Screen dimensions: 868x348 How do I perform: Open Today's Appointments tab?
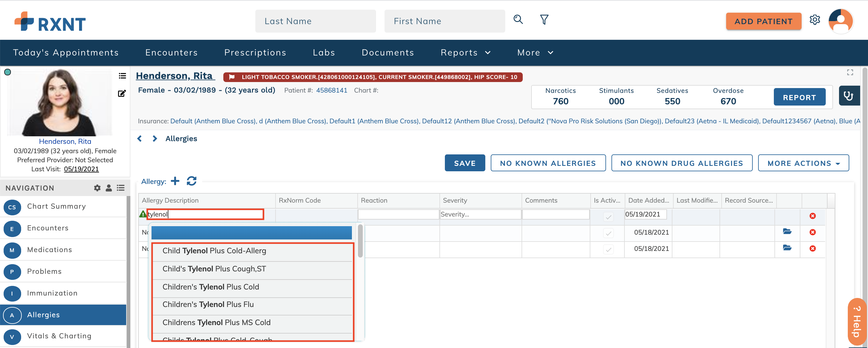[66, 52]
